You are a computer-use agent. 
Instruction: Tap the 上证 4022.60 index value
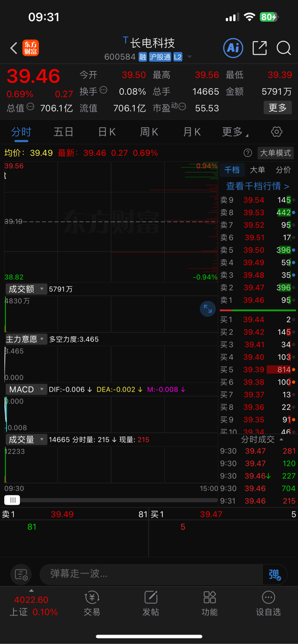coord(31,600)
